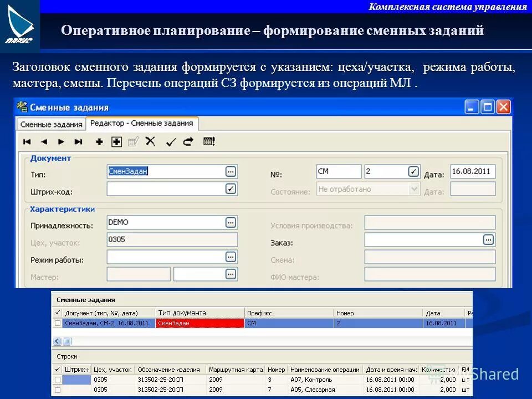Select red СменЗадан cell in Тип документа
This screenshot has height=399, width=532.
tap(200, 323)
